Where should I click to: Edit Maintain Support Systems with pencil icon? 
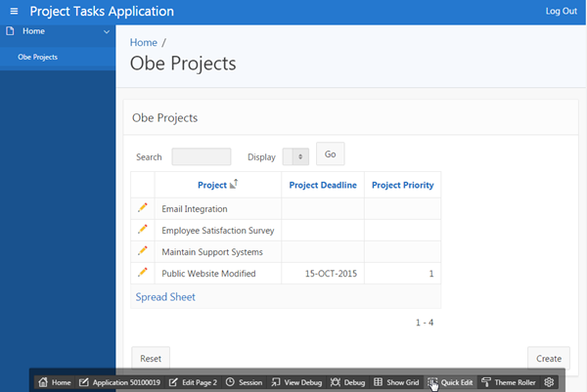pyautogui.click(x=143, y=251)
